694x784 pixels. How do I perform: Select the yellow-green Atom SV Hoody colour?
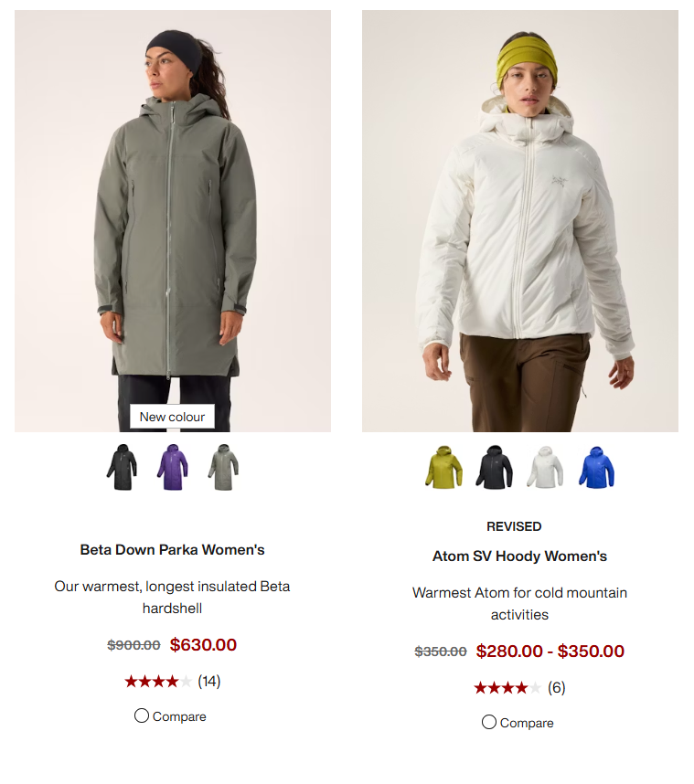click(x=443, y=467)
